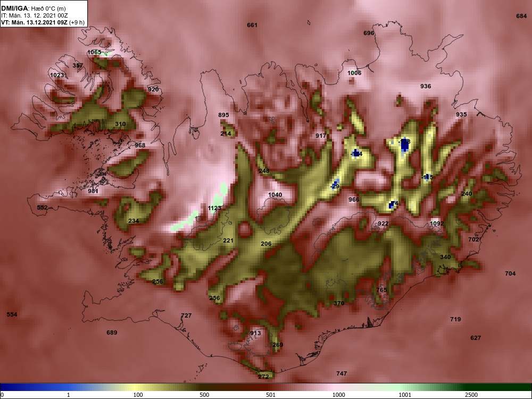
Task: Click the map value 689
Action: tap(112, 332)
